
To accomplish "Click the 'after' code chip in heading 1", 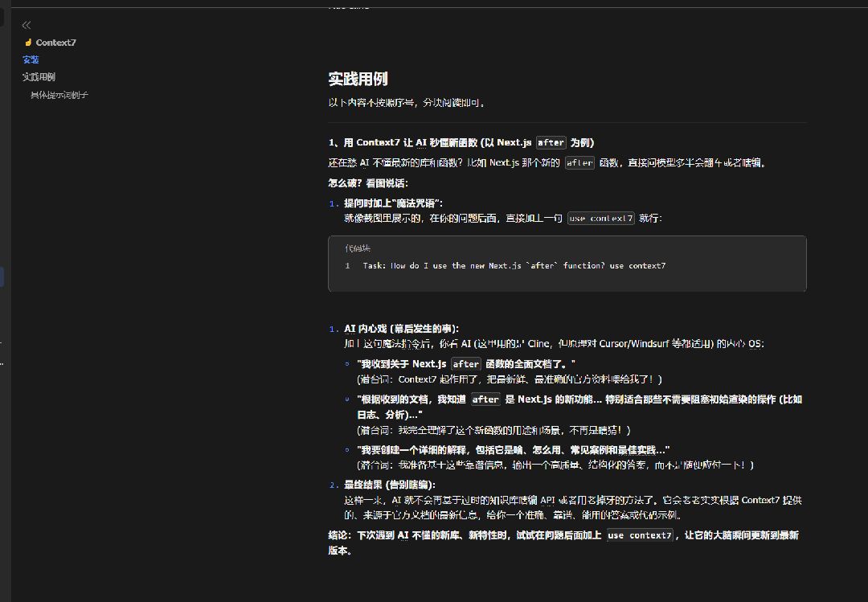I will [x=551, y=142].
